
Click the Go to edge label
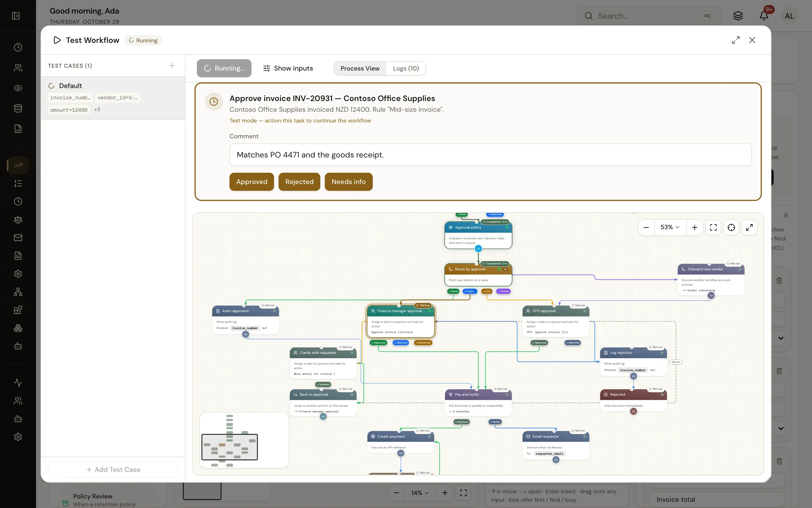pyautogui.click(x=676, y=362)
